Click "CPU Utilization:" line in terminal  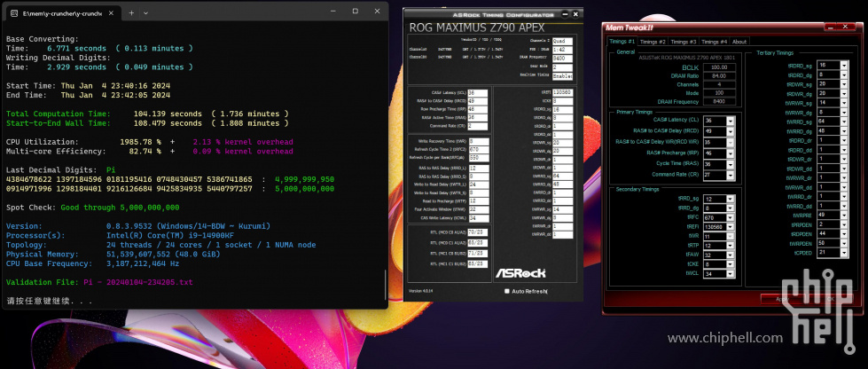(150, 142)
